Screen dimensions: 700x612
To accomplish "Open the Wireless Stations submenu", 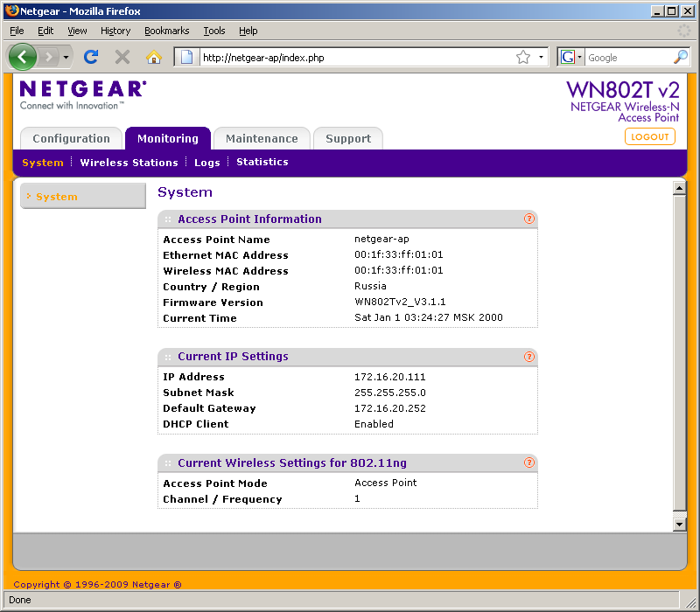I will (x=129, y=163).
